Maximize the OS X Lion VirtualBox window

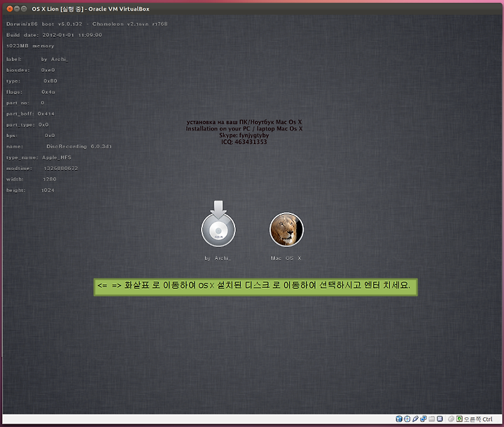(24, 8)
